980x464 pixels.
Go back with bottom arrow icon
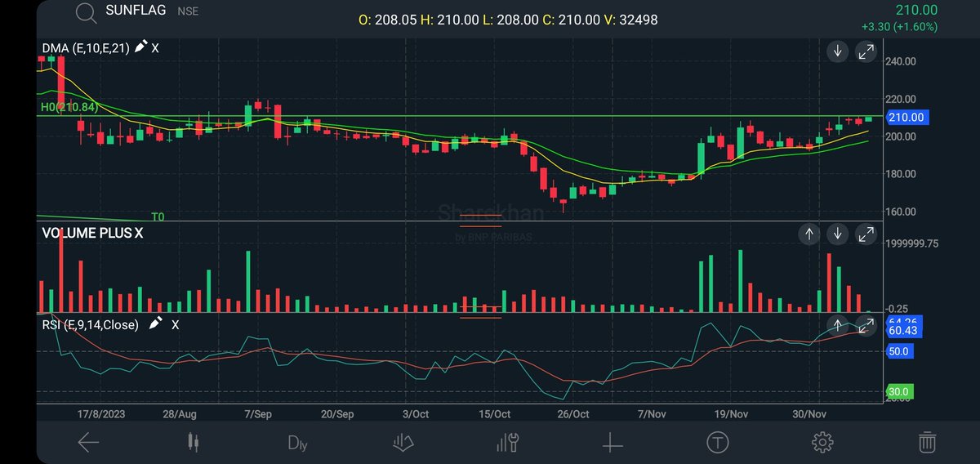pyautogui.click(x=88, y=442)
